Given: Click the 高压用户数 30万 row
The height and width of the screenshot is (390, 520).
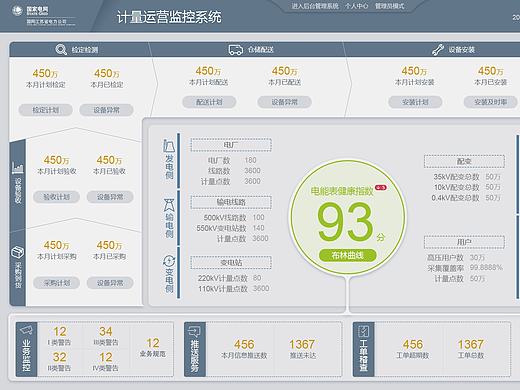Looking at the screenshot, I should pyautogui.click(x=456, y=258).
